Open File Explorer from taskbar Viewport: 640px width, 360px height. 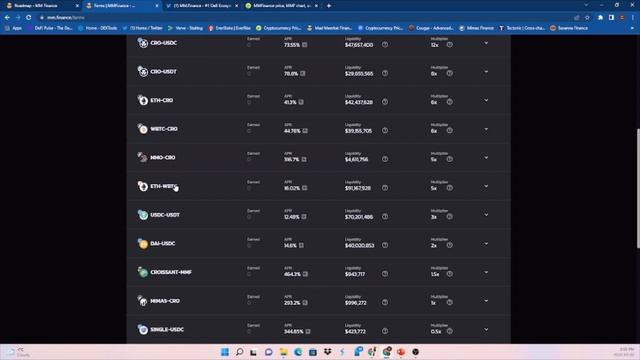[x=283, y=352]
